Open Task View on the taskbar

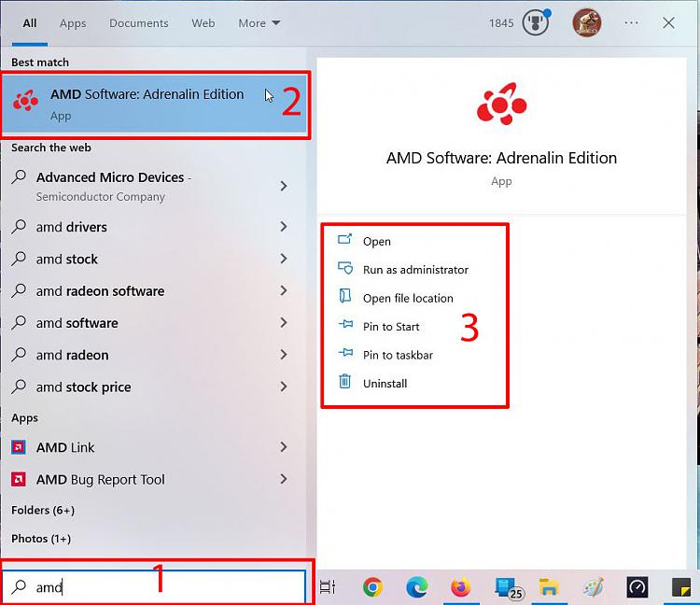pos(328,587)
